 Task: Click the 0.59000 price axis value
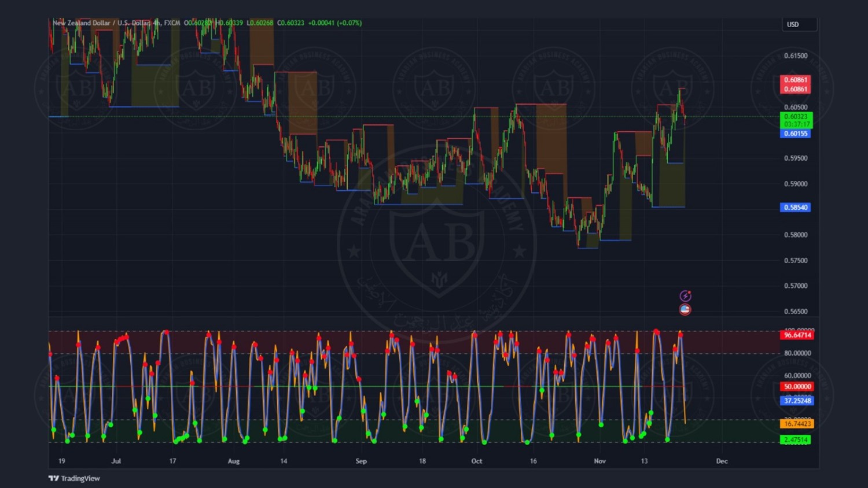point(796,184)
